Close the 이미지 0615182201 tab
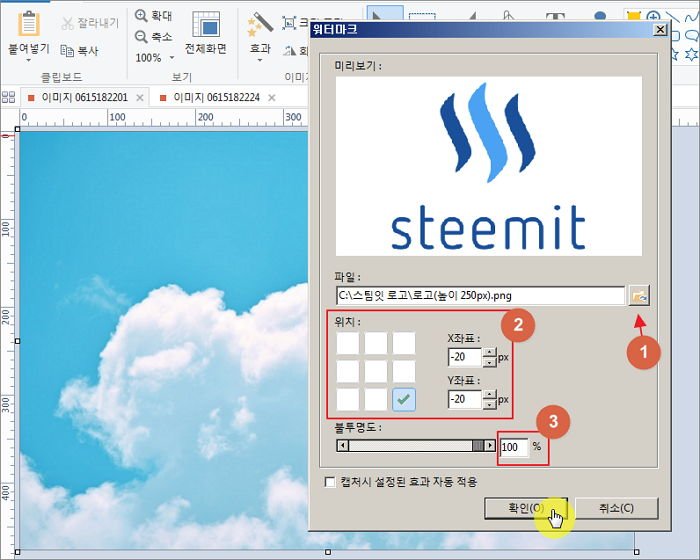Image resolution: width=700 pixels, height=560 pixels. click(x=140, y=97)
